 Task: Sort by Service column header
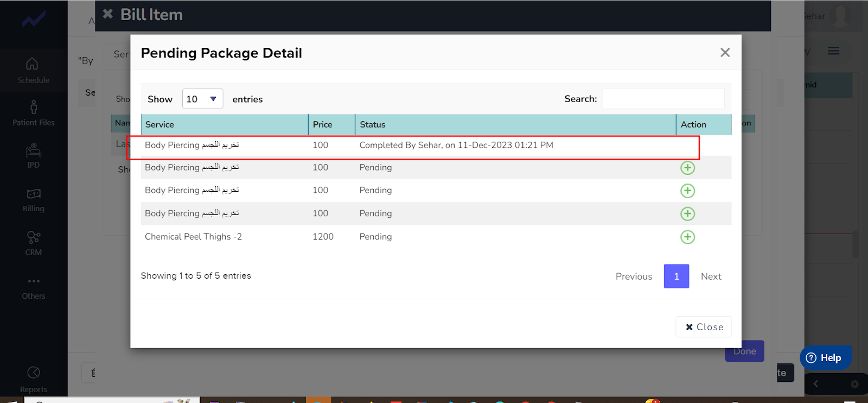tap(225, 124)
